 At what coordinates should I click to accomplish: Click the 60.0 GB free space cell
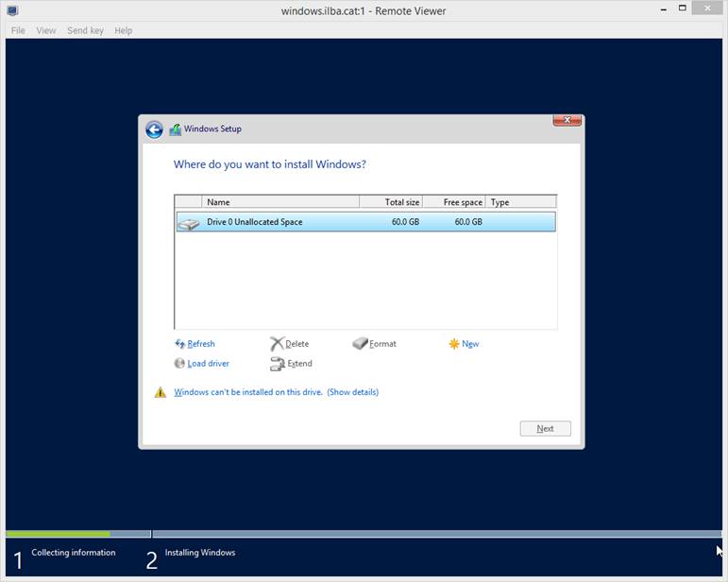point(468,222)
